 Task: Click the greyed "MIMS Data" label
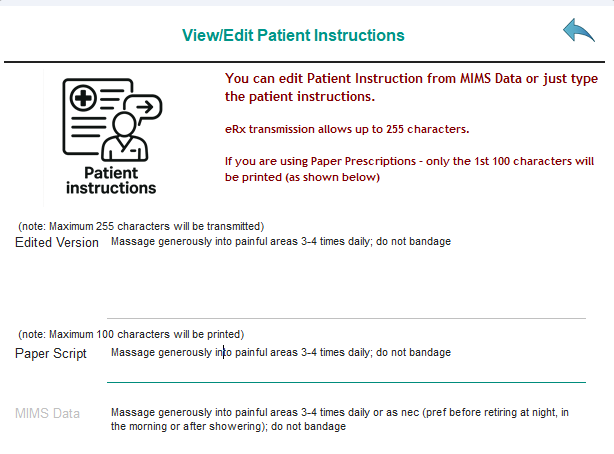coord(47,413)
